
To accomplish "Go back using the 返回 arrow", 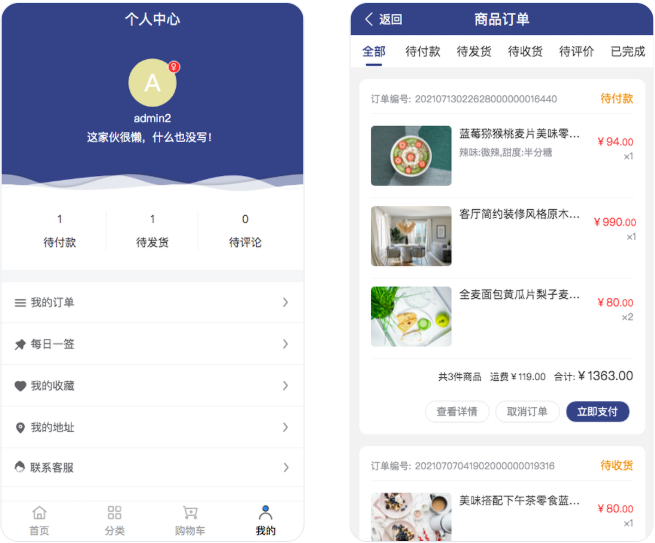I will (x=369, y=19).
